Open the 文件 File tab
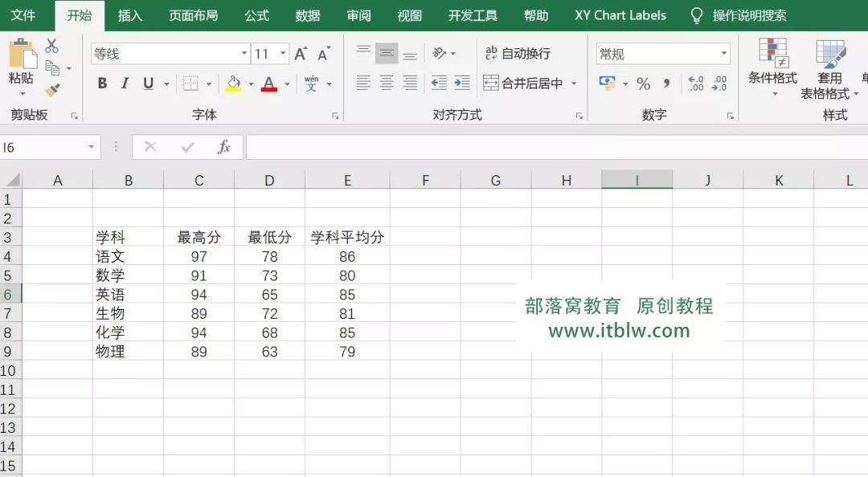This screenshot has width=868, height=477. click(x=23, y=15)
